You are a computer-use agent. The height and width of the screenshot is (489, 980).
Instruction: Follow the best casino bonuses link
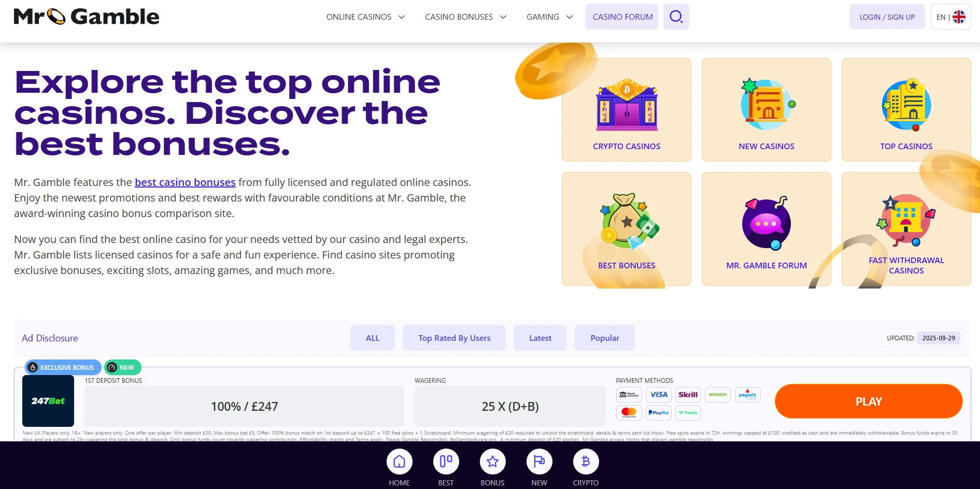pyautogui.click(x=185, y=182)
